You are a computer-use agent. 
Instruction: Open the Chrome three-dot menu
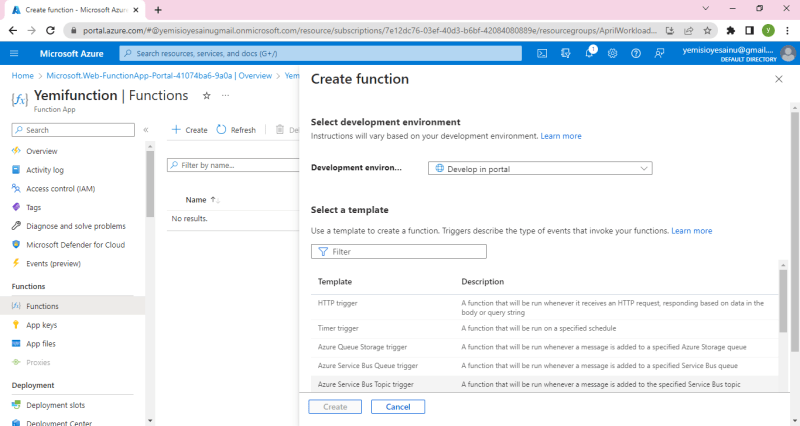788,31
